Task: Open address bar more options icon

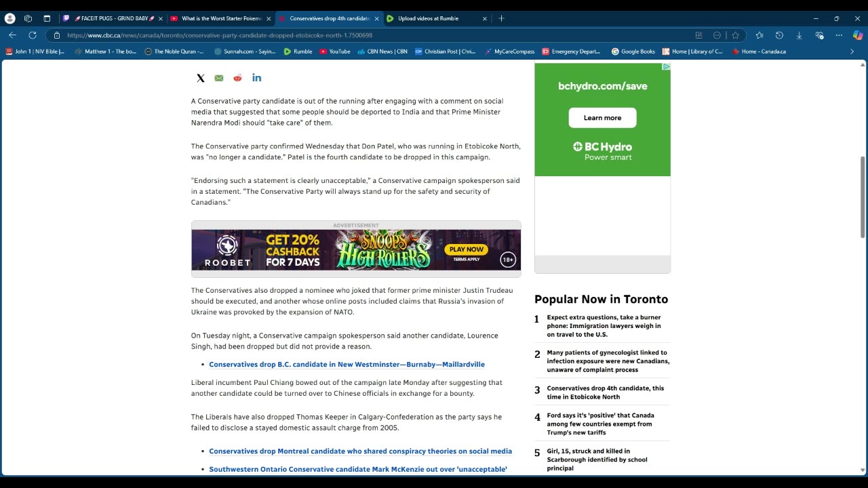Action: (x=717, y=35)
